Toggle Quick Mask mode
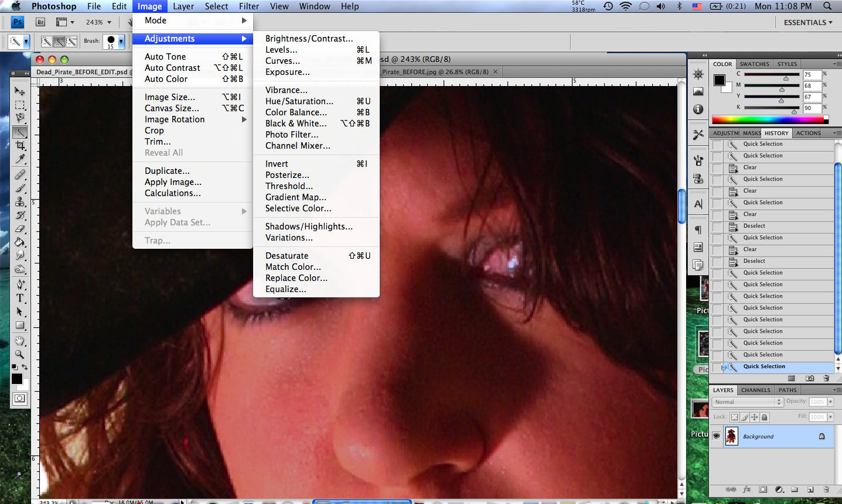This screenshot has width=842, height=504. [x=20, y=399]
